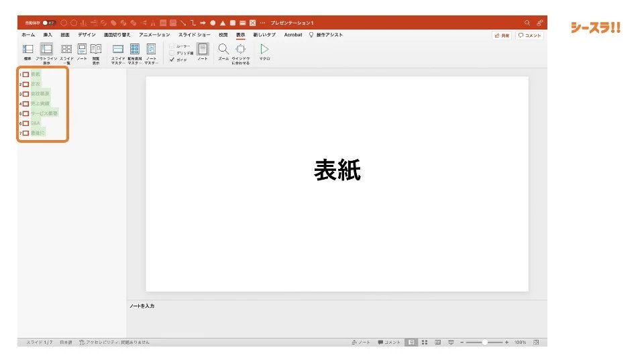
Task: Click Normal view icon in status bar
Action: 411,343
